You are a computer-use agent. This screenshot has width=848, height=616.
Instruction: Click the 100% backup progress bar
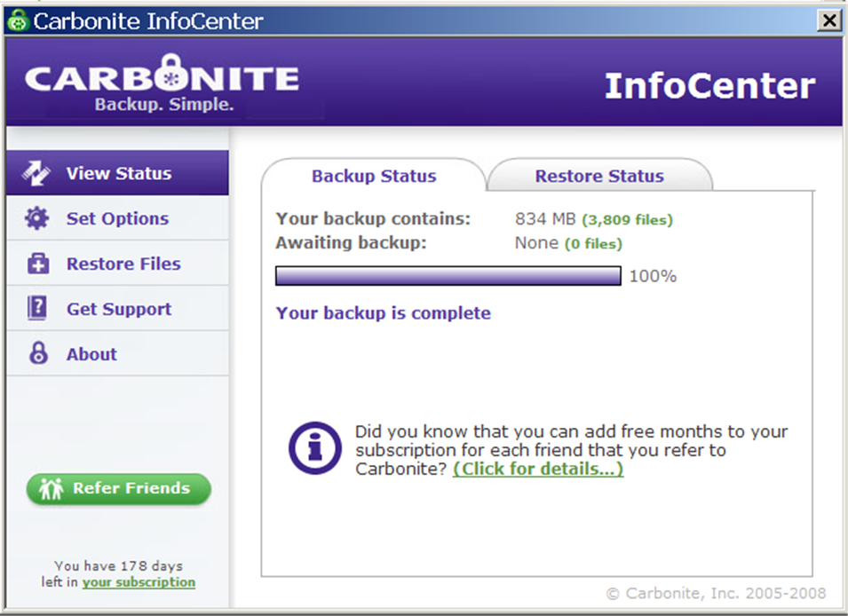coord(448,276)
